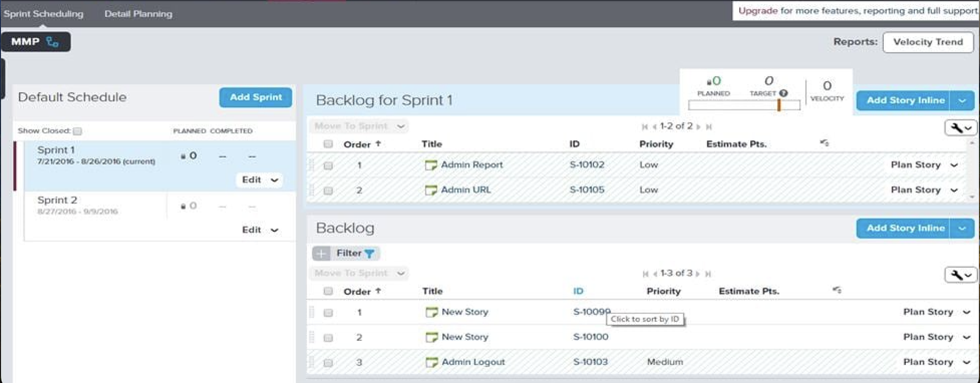Click the story icon next to Admin Report

(431, 165)
